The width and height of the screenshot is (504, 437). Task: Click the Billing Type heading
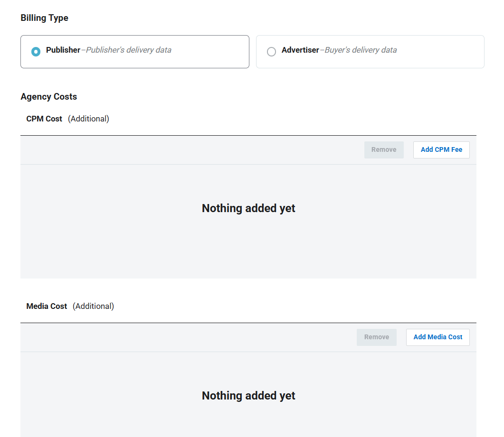click(x=44, y=18)
